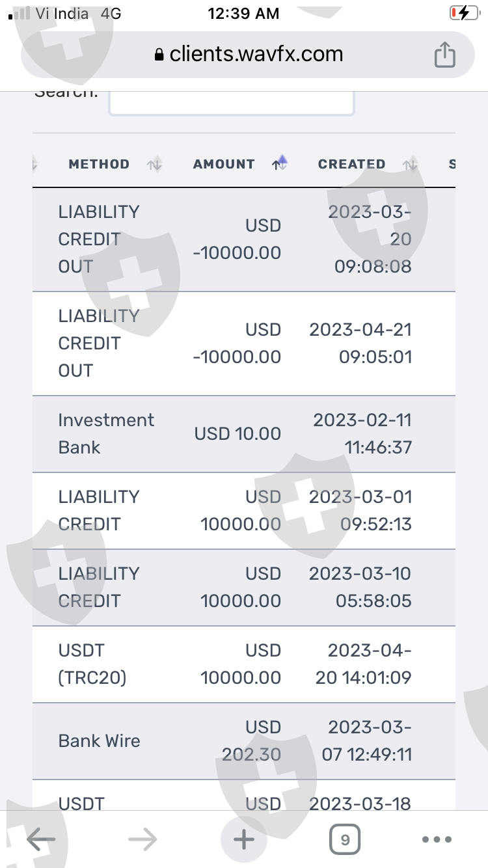Tap the USD 202.30 amount cell
The image size is (488, 868).
(x=251, y=741)
